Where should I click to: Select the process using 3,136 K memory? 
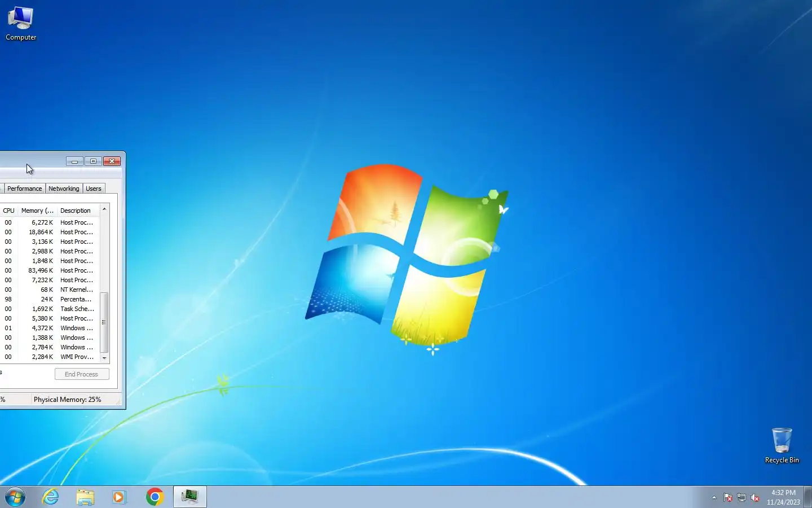pyautogui.click(x=50, y=242)
